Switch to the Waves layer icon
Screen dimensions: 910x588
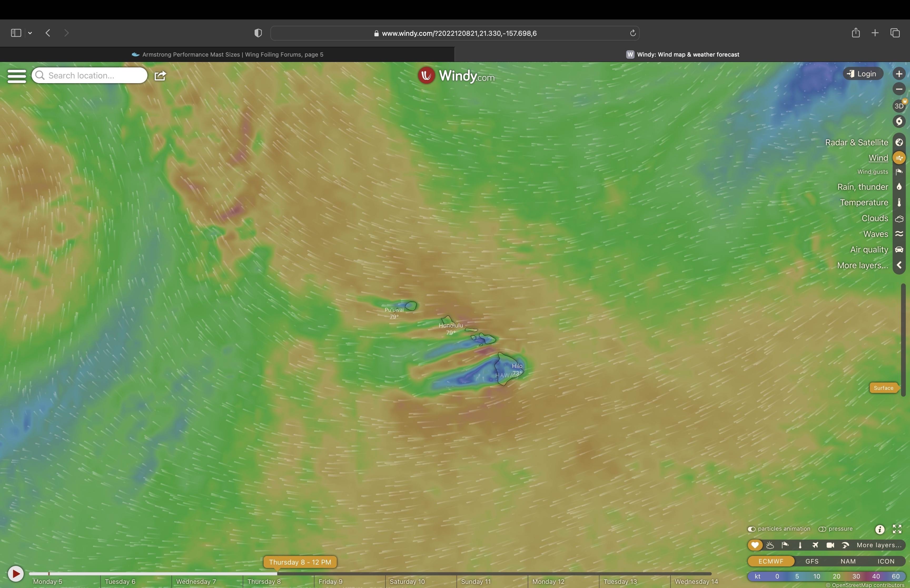[899, 234]
